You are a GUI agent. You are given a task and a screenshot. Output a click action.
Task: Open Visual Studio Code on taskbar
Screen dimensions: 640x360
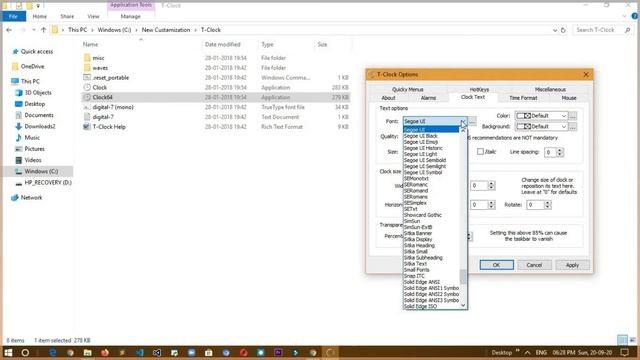tap(140, 352)
